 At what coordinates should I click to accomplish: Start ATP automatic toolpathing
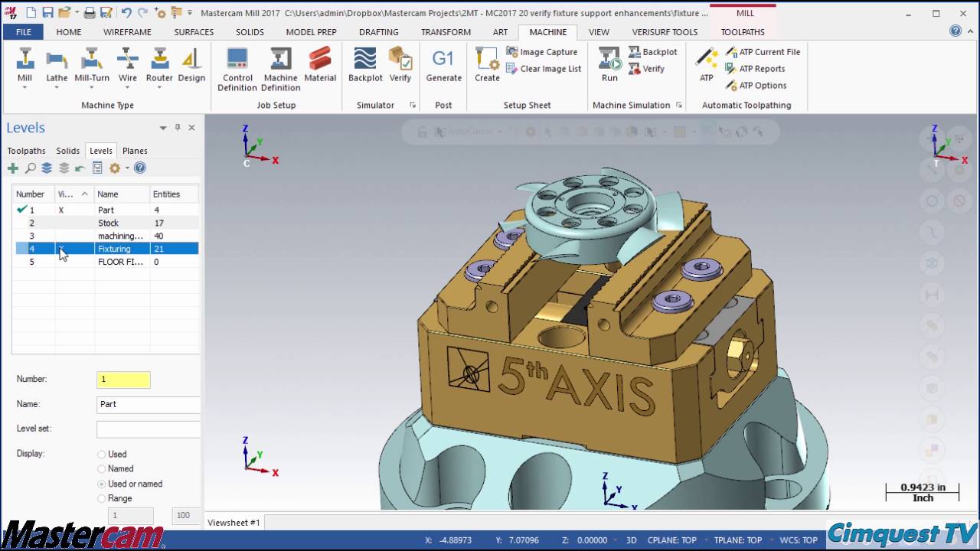click(707, 64)
